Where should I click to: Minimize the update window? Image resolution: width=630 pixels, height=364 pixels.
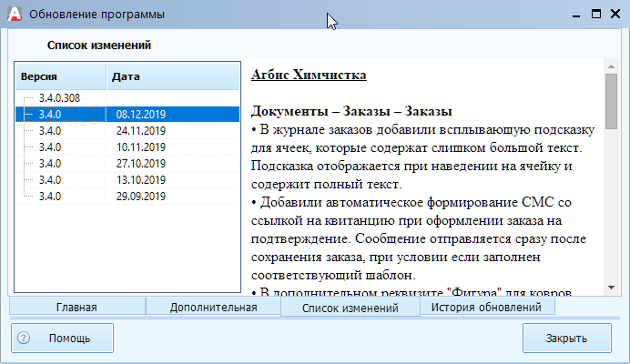click(576, 15)
